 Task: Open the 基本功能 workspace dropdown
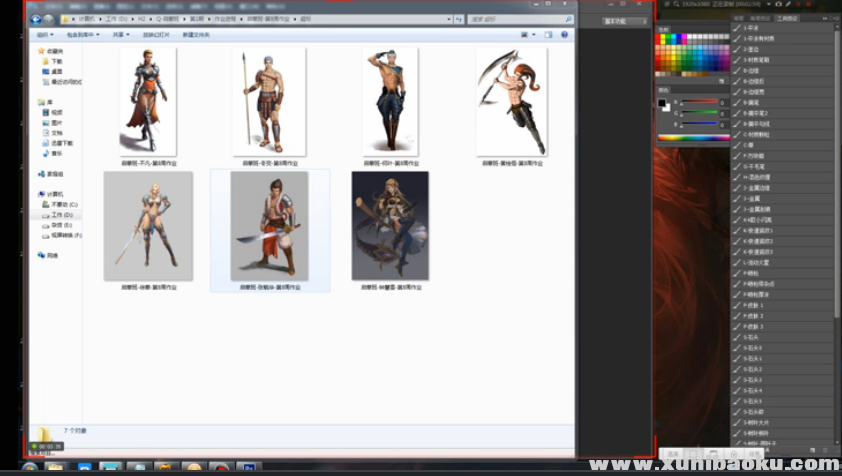[x=622, y=21]
